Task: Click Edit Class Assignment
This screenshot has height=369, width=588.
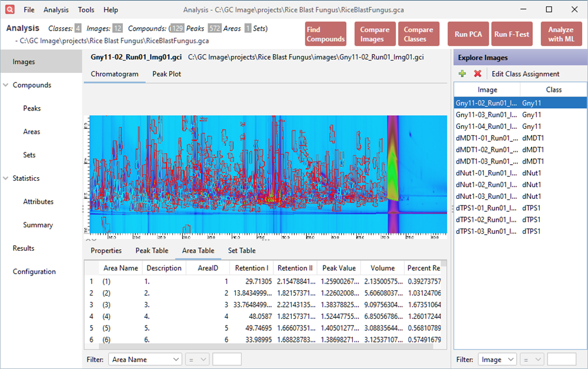Action: pyautogui.click(x=525, y=74)
